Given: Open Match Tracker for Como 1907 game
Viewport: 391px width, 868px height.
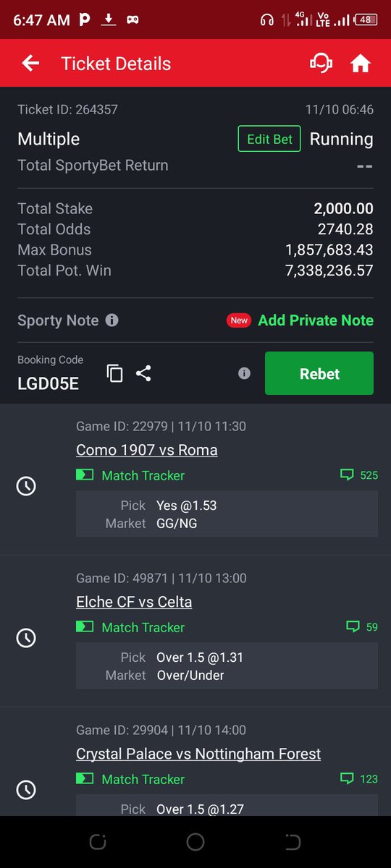Looking at the screenshot, I should (130, 475).
